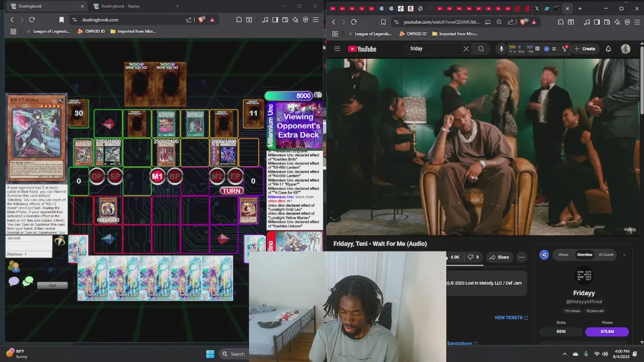Go back in the Duelingbook browser window
The height and width of the screenshot is (362, 644).
(12, 20)
